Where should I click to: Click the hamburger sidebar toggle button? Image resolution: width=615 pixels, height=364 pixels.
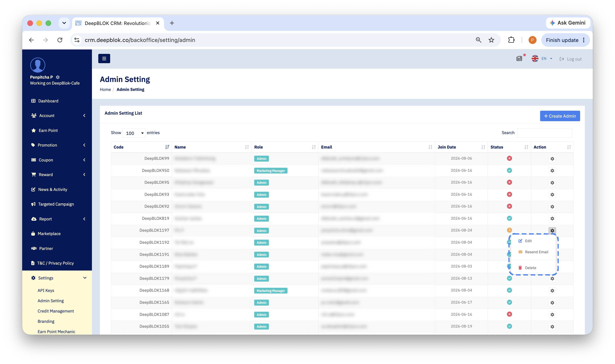(104, 59)
